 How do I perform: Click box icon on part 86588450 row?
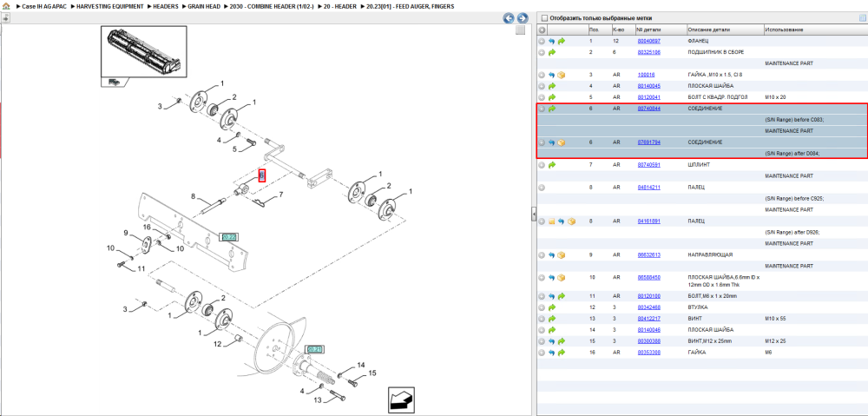[x=562, y=278]
